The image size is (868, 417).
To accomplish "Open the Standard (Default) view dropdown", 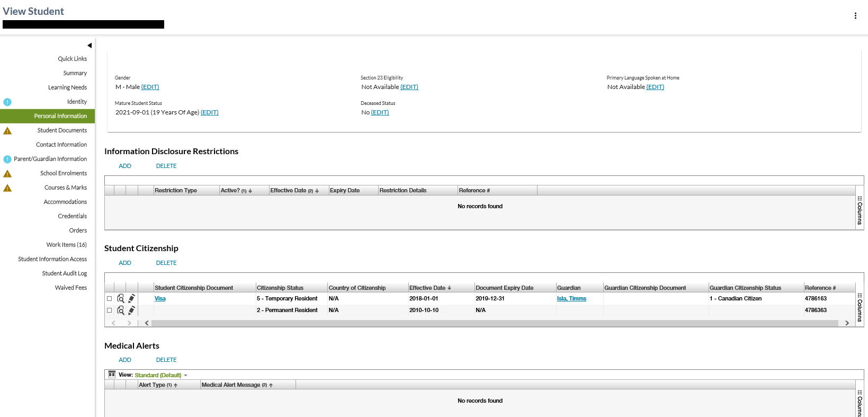I will 161,375.
